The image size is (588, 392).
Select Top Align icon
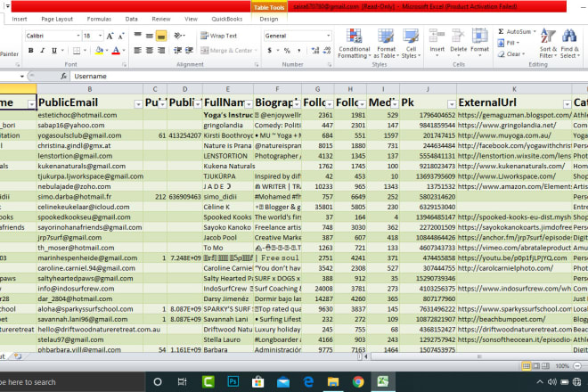[137, 36]
